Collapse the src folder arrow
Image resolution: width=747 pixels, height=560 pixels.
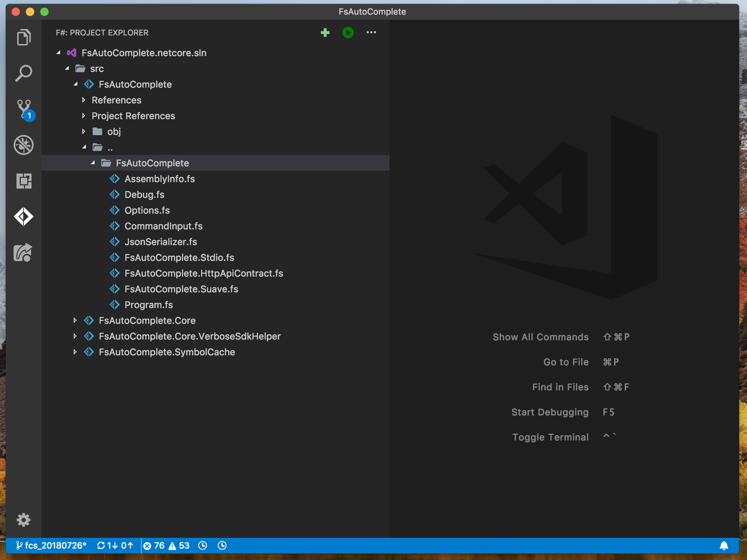click(x=67, y=69)
